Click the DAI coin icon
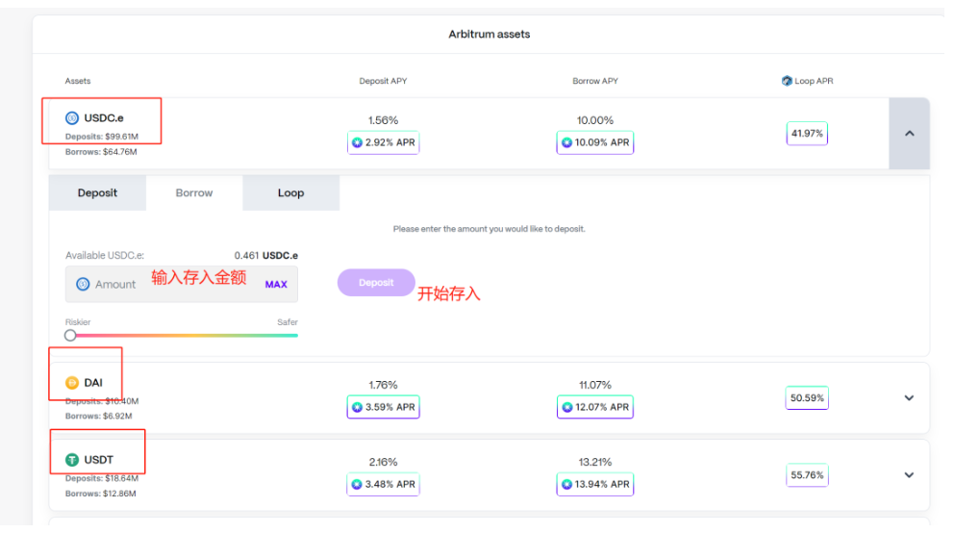This screenshot has width=980, height=533. (x=72, y=382)
